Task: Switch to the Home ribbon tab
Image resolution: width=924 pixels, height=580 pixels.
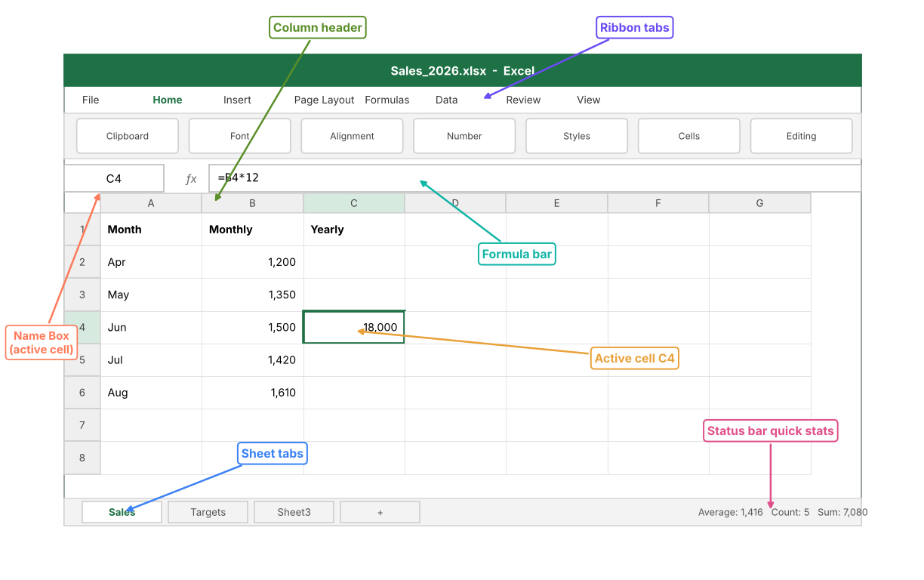Action: tap(168, 100)
